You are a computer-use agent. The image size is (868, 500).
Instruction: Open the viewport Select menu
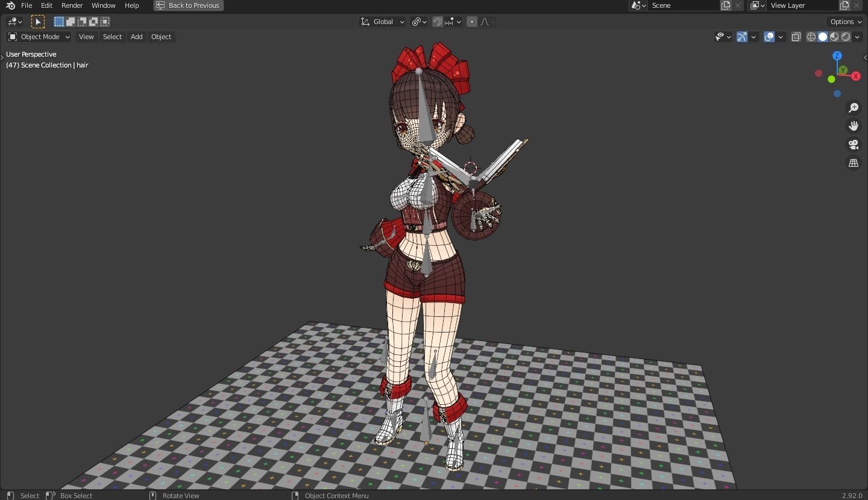click(112, 37)
